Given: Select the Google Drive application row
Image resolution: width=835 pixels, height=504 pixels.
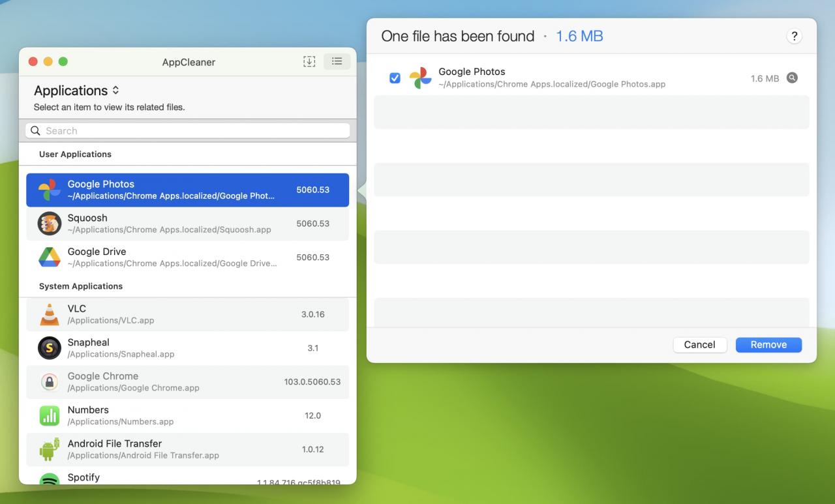Looking at the screenshot, I should [188, 258].
